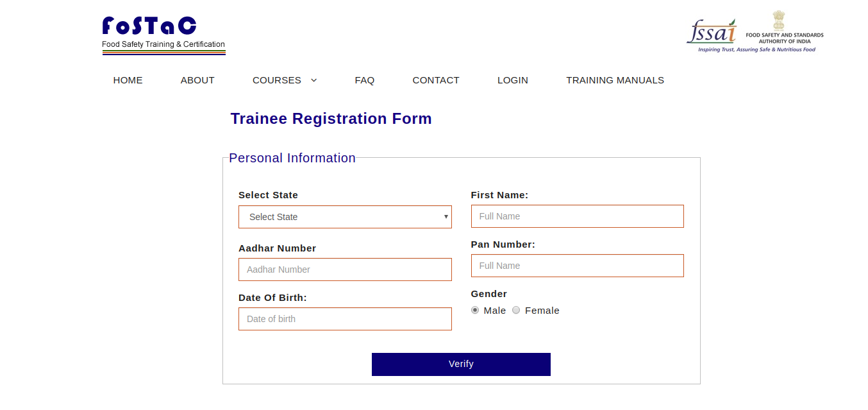Select the Male gender option
Screen dimensions: 868x410
(475, 310)
